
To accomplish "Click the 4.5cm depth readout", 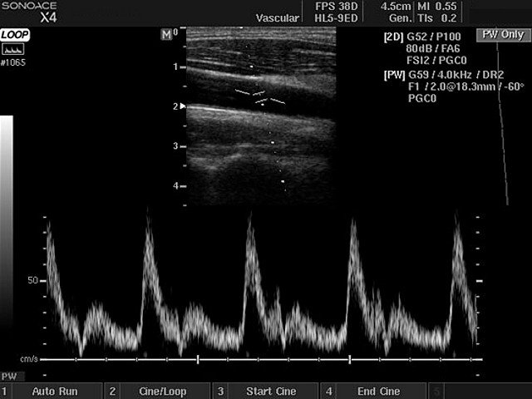I will 395,6.
